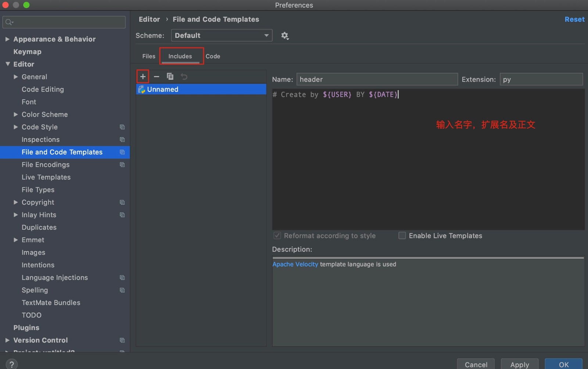Expand the Emmet node
Screen dimensions: 588x369
[16, 240]
